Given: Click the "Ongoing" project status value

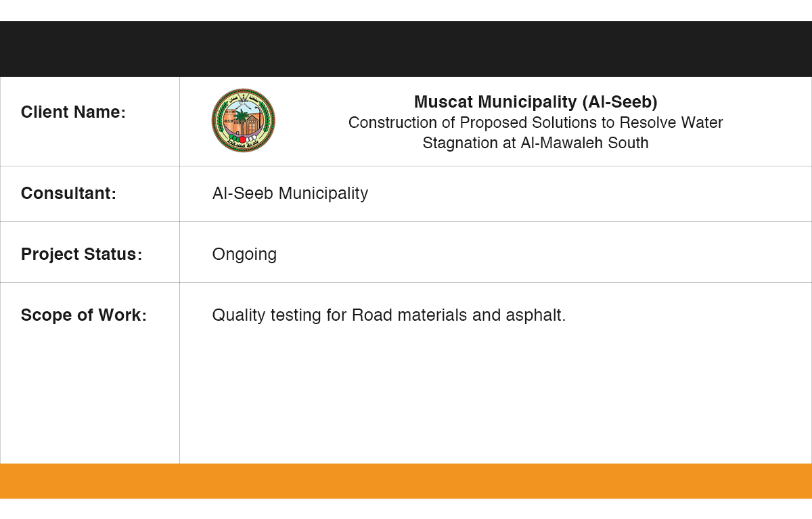Looking at the screenshot, I should pyautogui.click(x=244, y=254).
